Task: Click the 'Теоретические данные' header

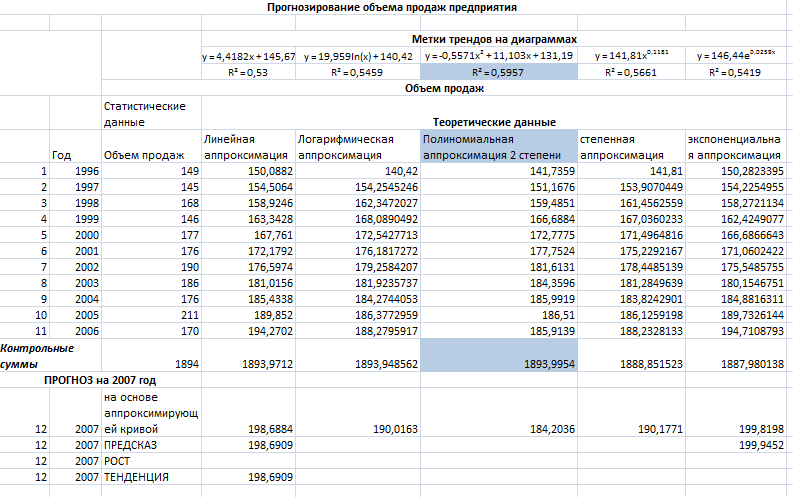Action: coord(494,122)
